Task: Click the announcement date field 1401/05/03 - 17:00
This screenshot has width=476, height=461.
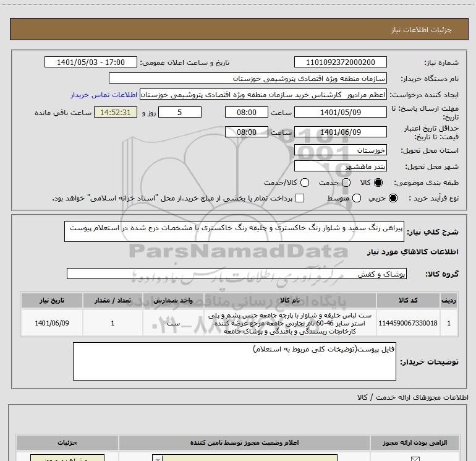Action: click(x=91, y=62)
